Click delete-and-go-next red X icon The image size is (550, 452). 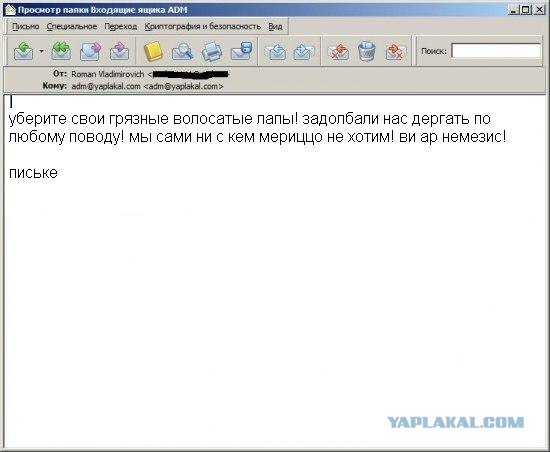click(x=396, y=52)
